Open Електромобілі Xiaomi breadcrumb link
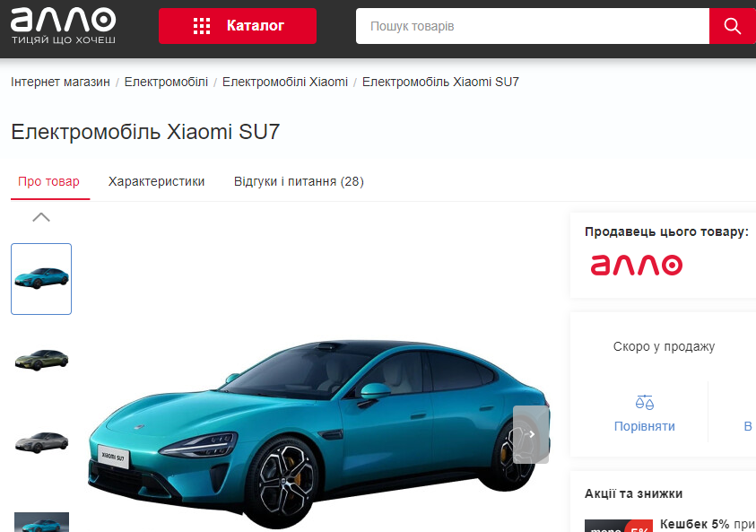Screen dimensions: 756x532 (284, 82)
